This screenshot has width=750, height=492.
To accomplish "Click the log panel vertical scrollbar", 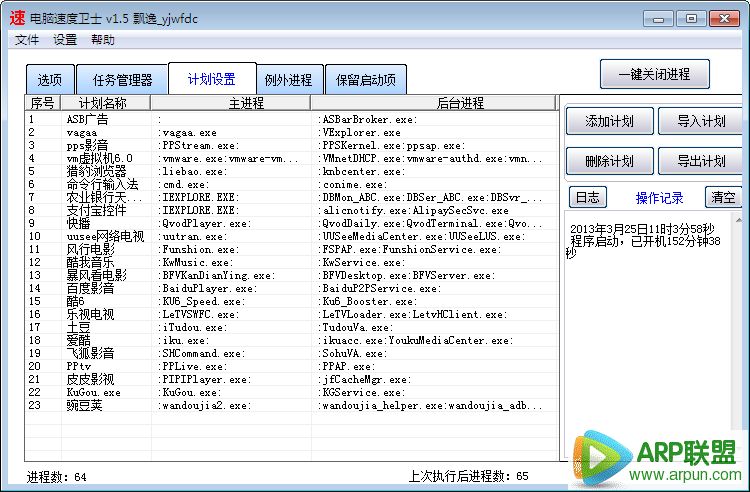I will click(738, 325).
